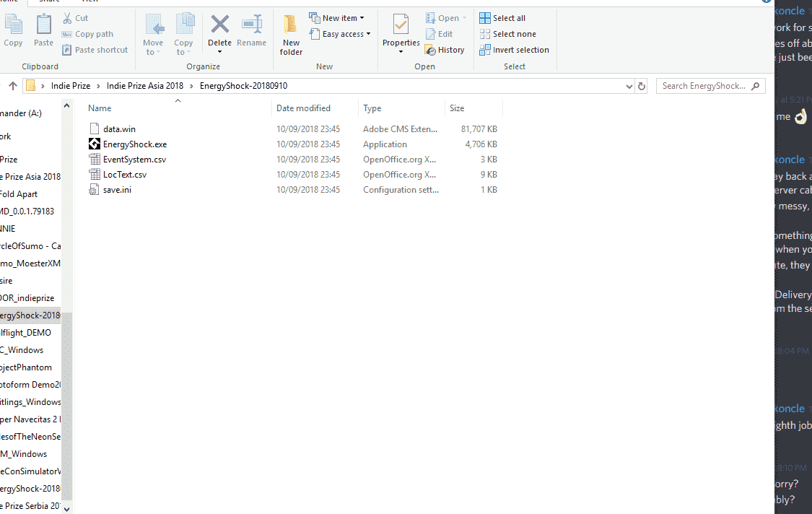Viewport: 812px width, 514px height.
Task: Expand the Properties dropdown arrow
Action: click(401, 52)
